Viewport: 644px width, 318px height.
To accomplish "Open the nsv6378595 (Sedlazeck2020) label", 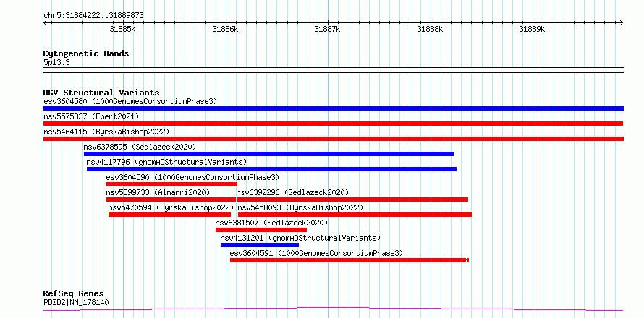I will [x=140, y=147].
